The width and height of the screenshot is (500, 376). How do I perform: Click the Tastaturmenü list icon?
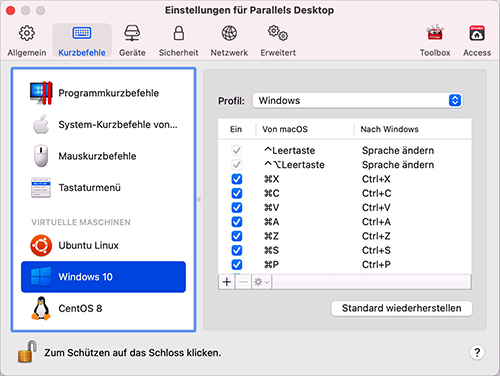41,188
